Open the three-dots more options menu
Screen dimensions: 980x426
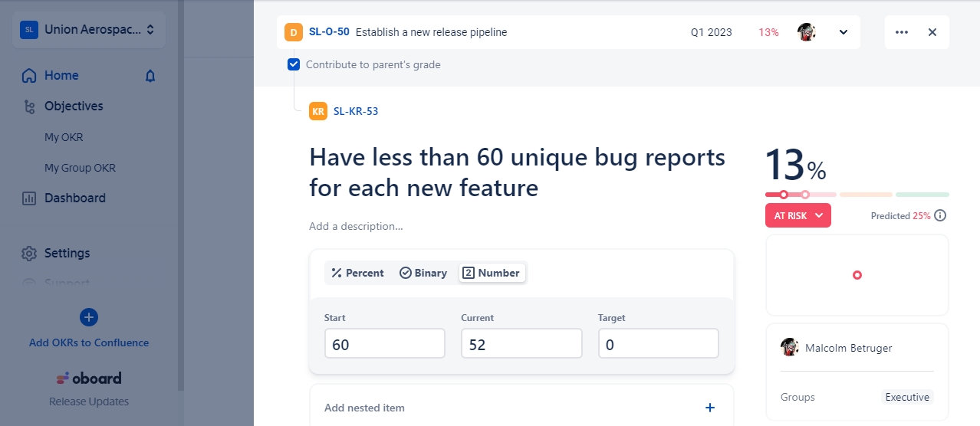point(902,32)
